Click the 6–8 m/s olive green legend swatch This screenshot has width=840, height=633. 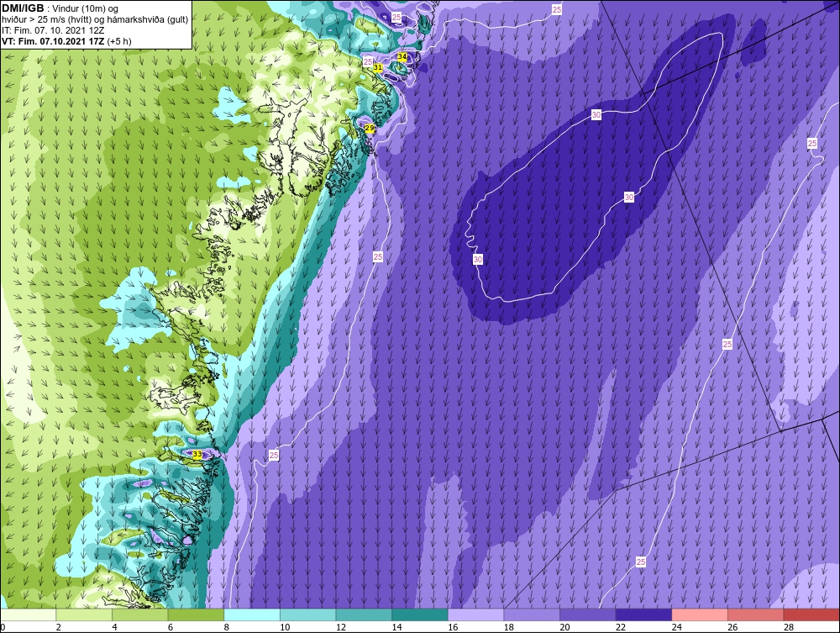click(x=196, y=615)
